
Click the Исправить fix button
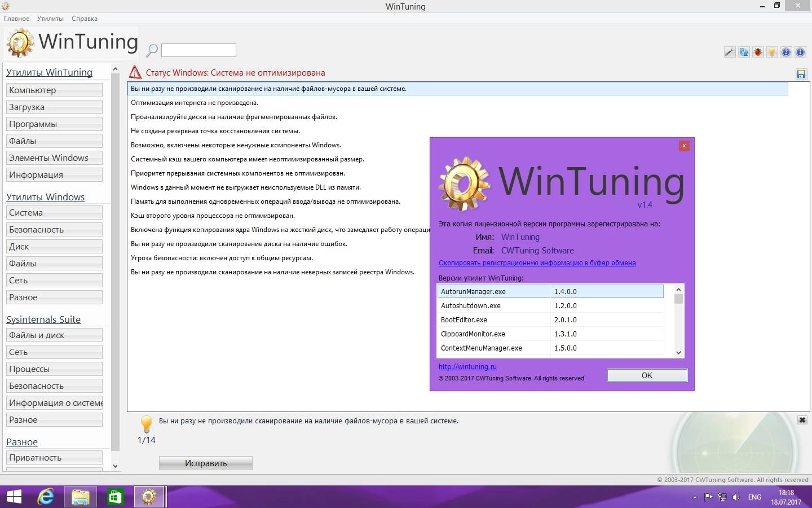(206, 463)
